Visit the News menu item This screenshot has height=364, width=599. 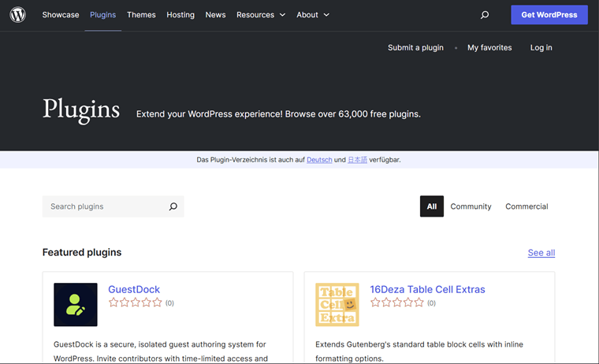tap(215, 15)
